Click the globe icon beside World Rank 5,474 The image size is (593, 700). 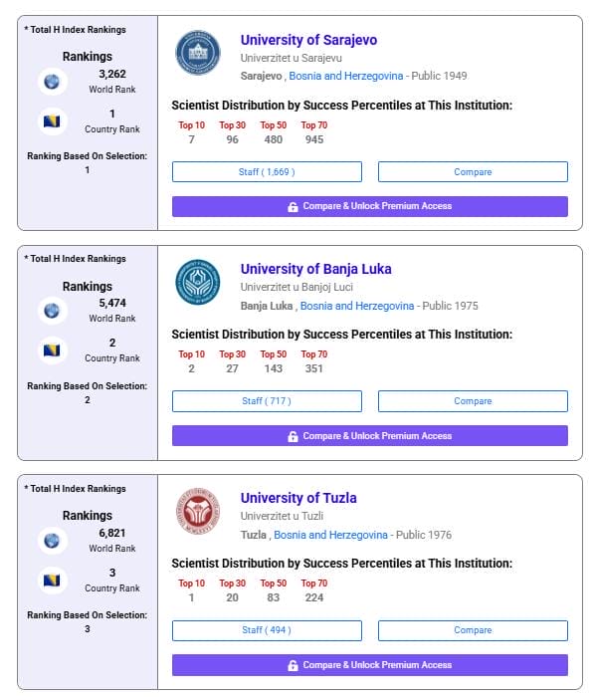(x=52, y=311)
